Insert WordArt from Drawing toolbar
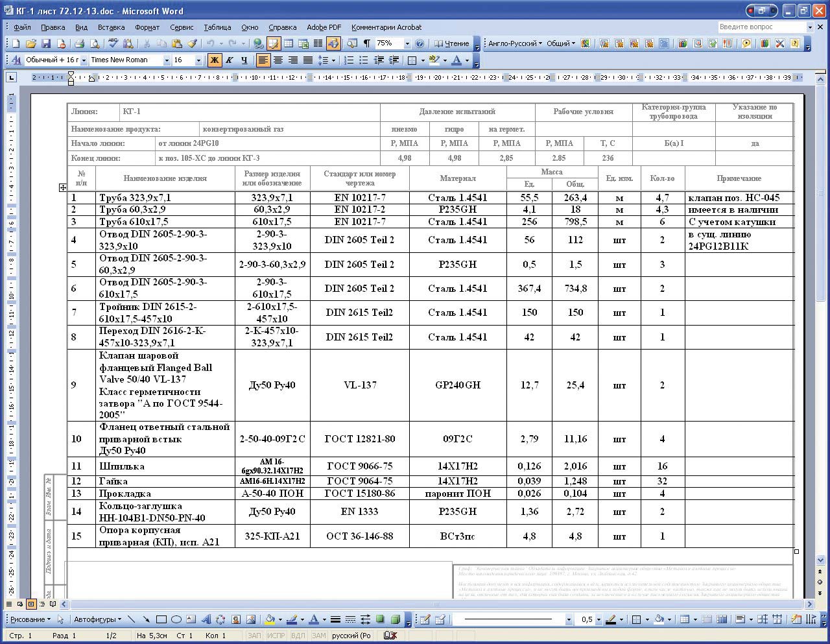This screenshot has width=830, height=644. [x=206, y=619]
